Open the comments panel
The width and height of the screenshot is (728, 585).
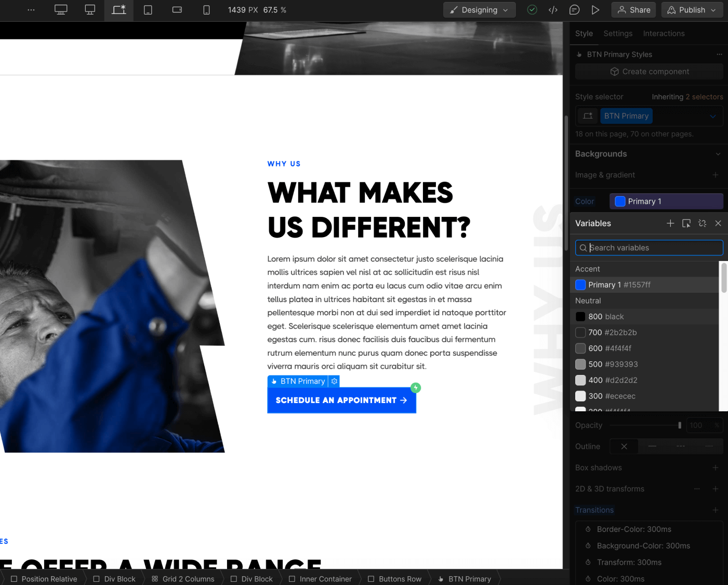[x=574, y=9]
